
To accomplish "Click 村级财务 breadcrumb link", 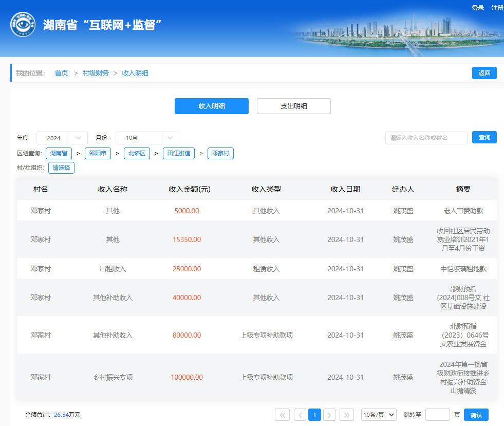I will click(x=96, y=73).
